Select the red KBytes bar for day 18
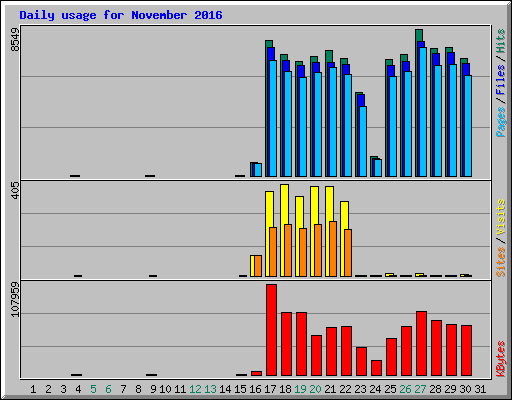 (286, 344)
